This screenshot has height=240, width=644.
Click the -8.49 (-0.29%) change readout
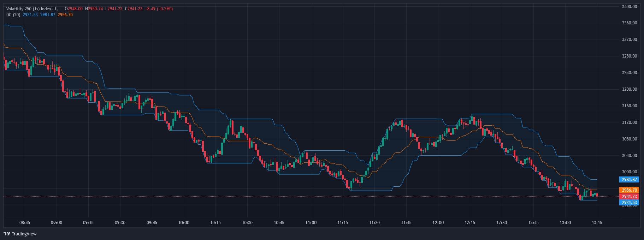tap(159, 9)
